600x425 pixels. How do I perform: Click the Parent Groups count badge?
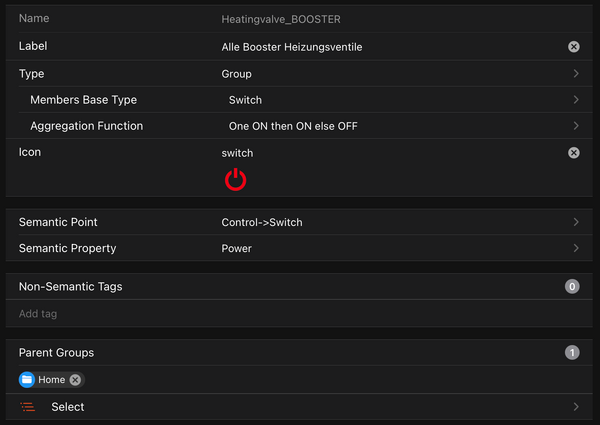click(x=572, y=353)
